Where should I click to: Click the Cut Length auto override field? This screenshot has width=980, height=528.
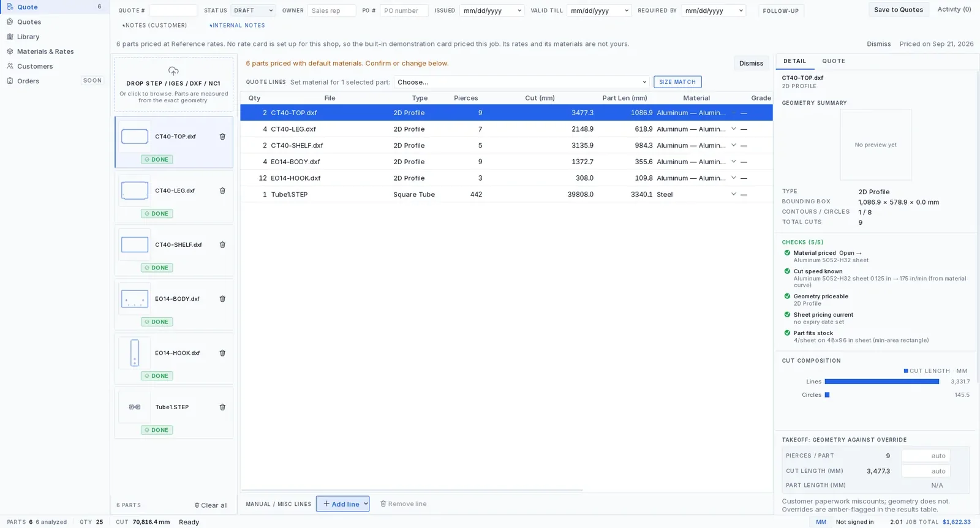click(x=925, y=471)
